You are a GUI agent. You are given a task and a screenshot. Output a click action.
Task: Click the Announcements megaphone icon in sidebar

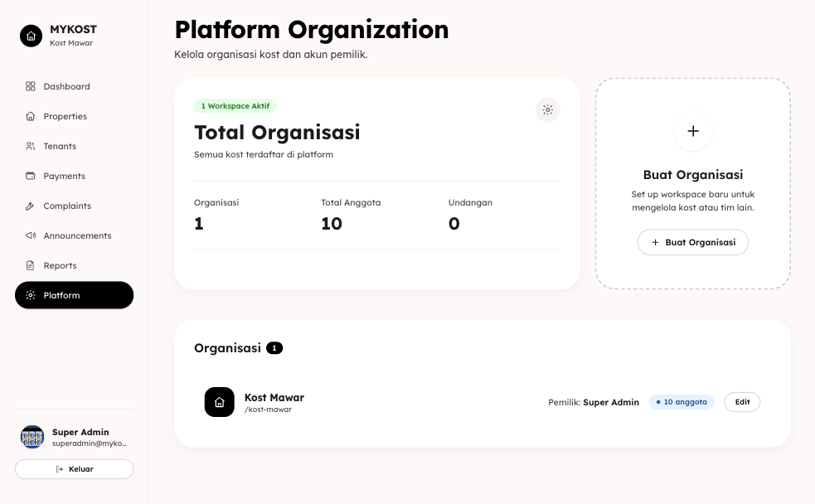click(x=31, y=236)
